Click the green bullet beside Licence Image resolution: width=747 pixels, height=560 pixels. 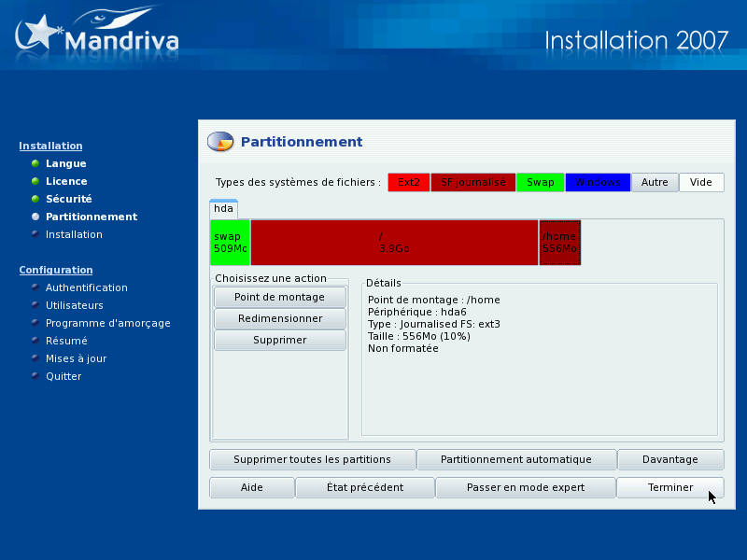[35, 182]
